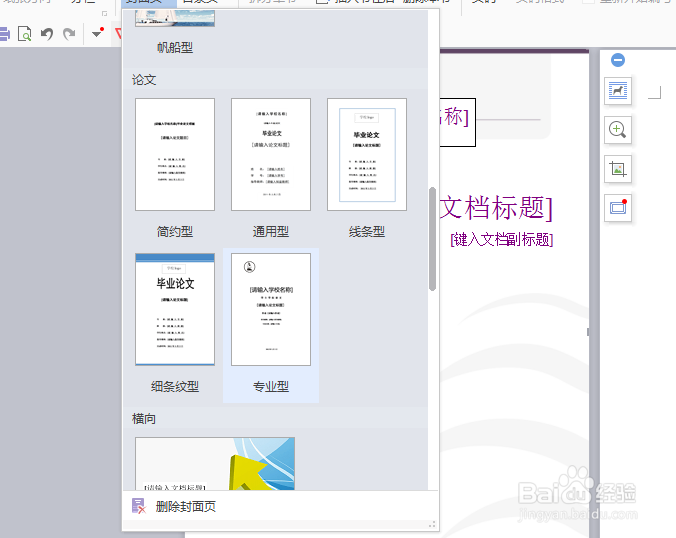
Task: Choose the 线条型 thesis cover thumbnail
Action: 367,154
